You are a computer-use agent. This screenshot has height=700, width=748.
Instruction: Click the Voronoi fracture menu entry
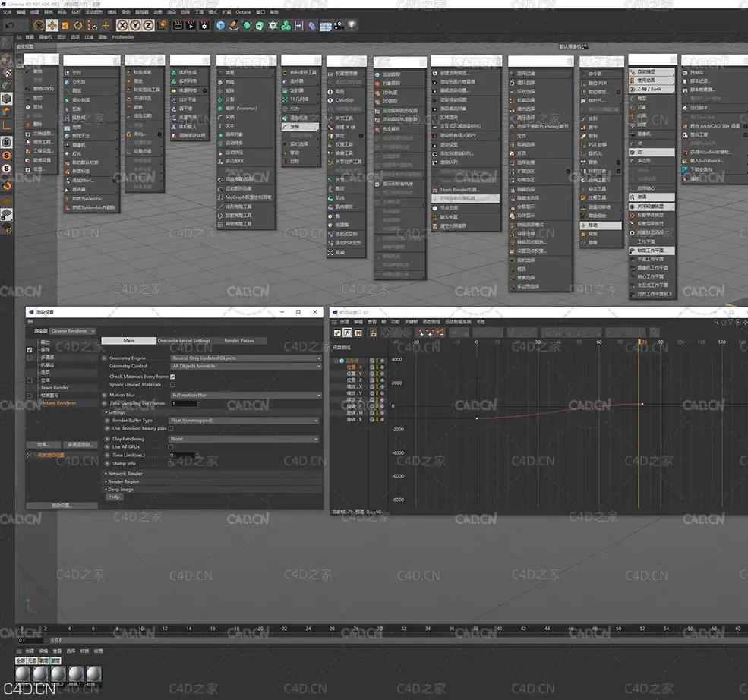[246, 109]
